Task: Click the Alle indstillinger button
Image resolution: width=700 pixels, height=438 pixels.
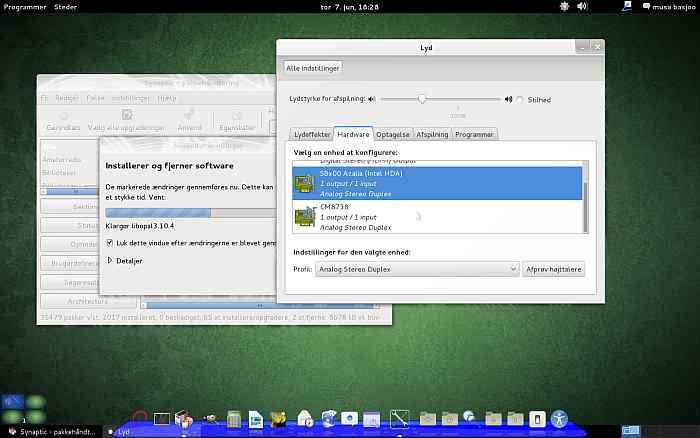Action: click(312, 68)
